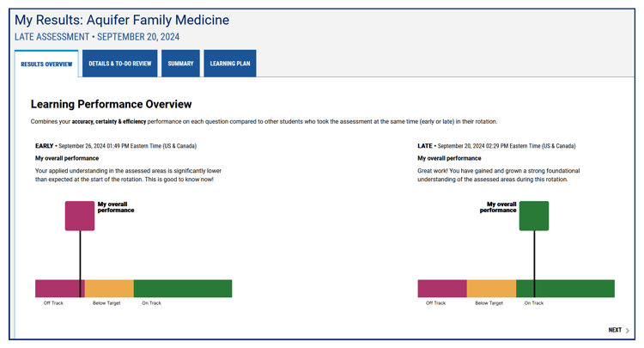Click the Late chart's orange Below Target segment
This screenshot has width=644, height=348.
coord(492,289)
